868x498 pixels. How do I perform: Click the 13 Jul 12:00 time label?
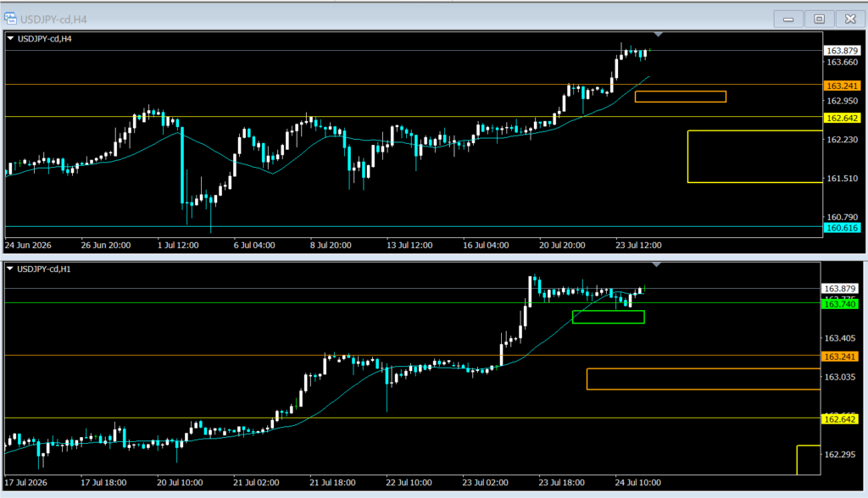coord(409,245)
